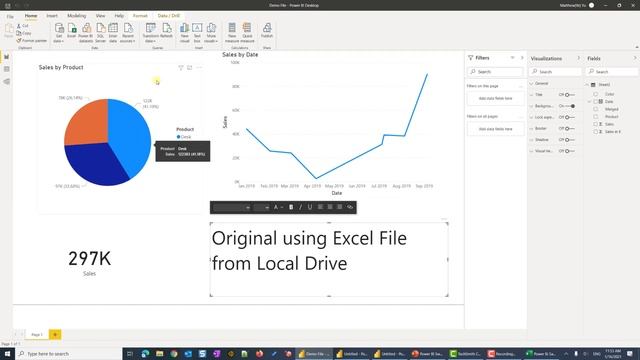Click Windows Start button
Image resolution: width=640 pixels, height=360 pixels.
7,353
